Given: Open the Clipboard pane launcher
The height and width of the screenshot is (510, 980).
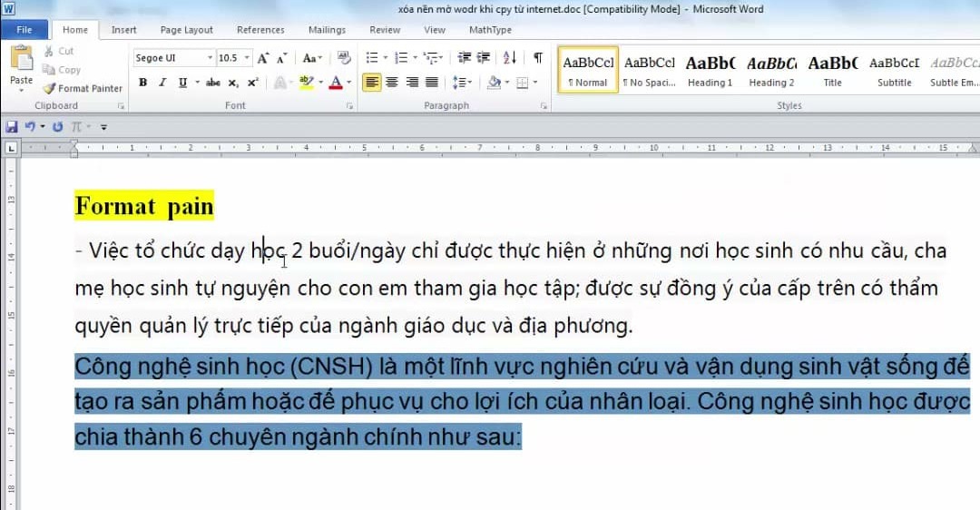Looking at the screenshot, I should (121, 106).
